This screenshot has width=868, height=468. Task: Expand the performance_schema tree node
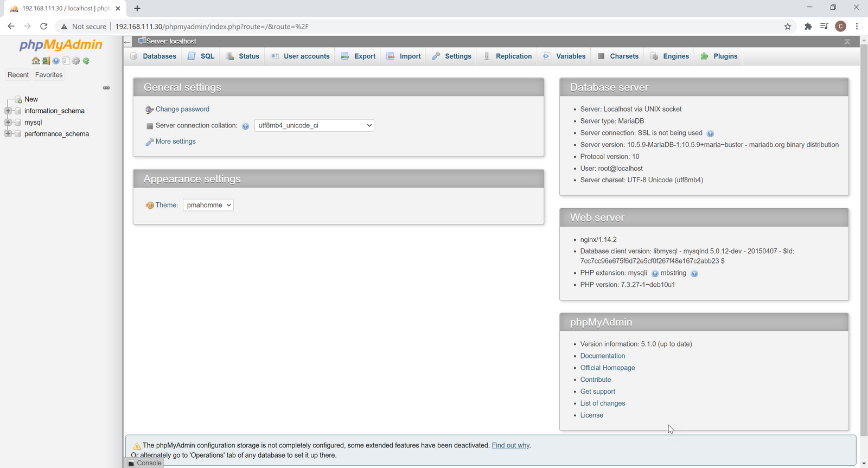[8, 133]
